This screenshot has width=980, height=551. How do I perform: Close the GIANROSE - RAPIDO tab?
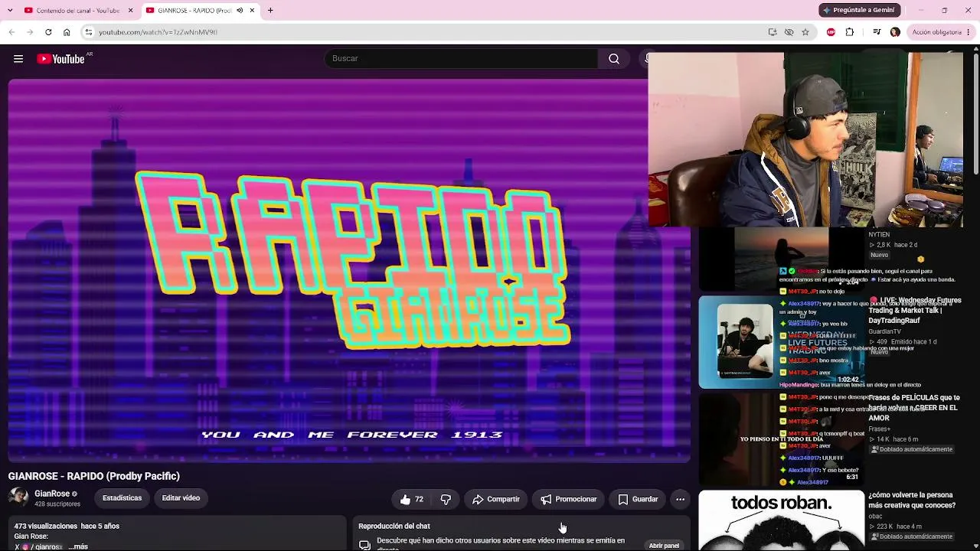tap(252, 11)
